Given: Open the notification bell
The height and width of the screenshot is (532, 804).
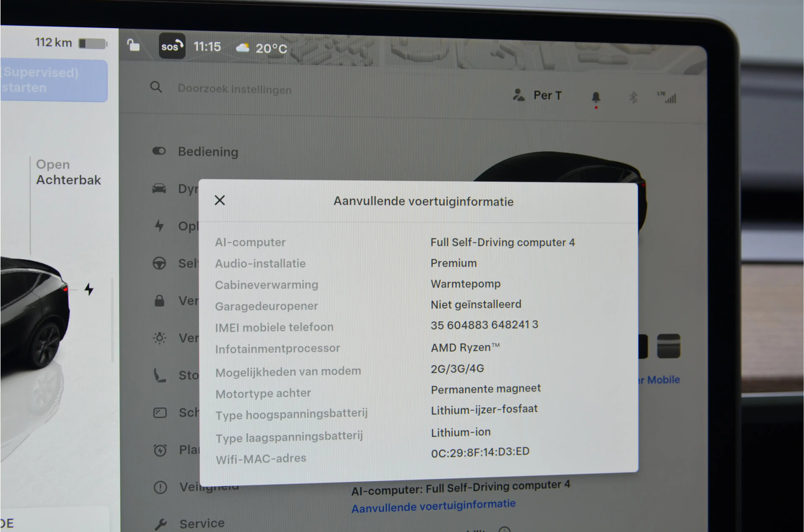Looking at the screenshot, I should [x=596, y=97].
